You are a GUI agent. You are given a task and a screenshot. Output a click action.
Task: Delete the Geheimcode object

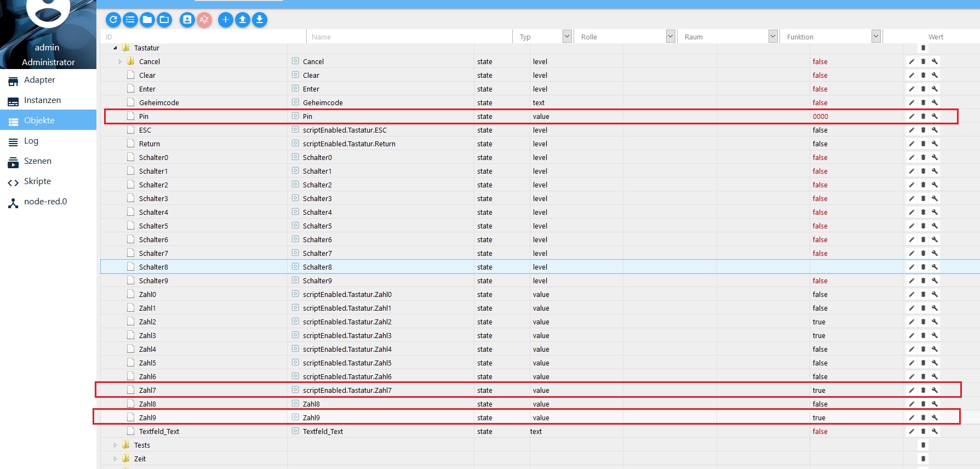point(923,102)
